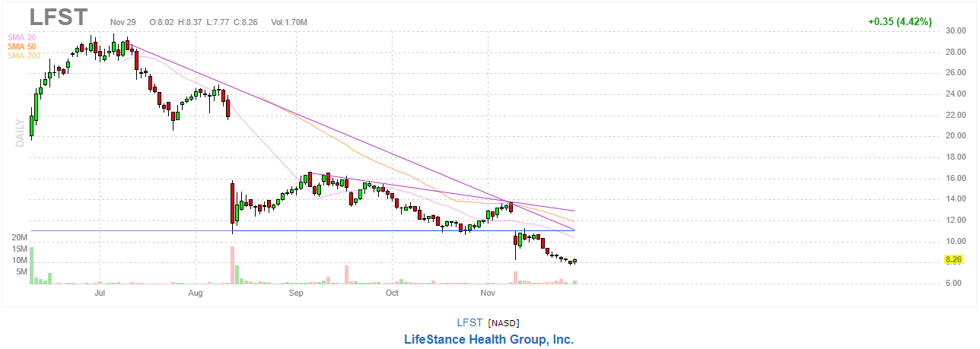Click the Nov 29 date label
Image resolution: width=980 pixels, height=349 pixels.
click(x=123, y=22)
